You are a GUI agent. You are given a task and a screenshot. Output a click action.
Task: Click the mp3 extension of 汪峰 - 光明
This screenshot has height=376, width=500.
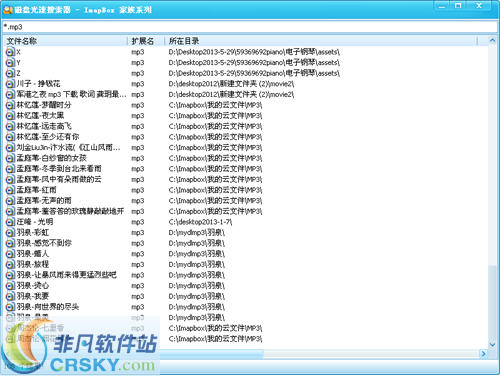pos(138,222)
